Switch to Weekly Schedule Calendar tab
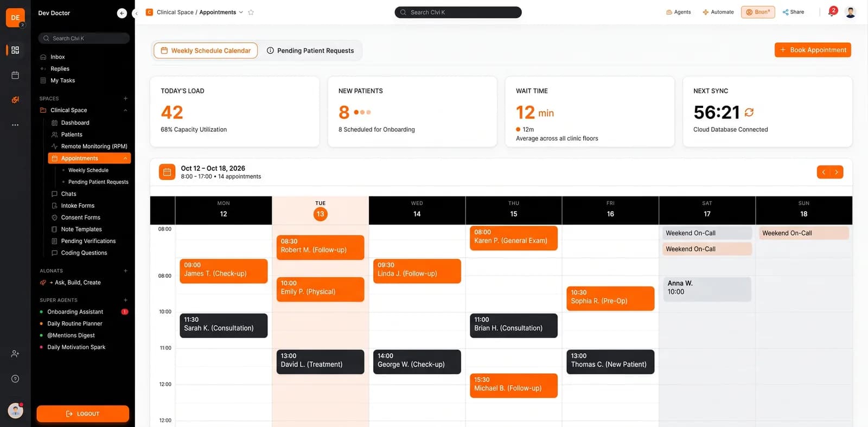Viewport: 868px width, 427px height. click(x=206, y=50)
